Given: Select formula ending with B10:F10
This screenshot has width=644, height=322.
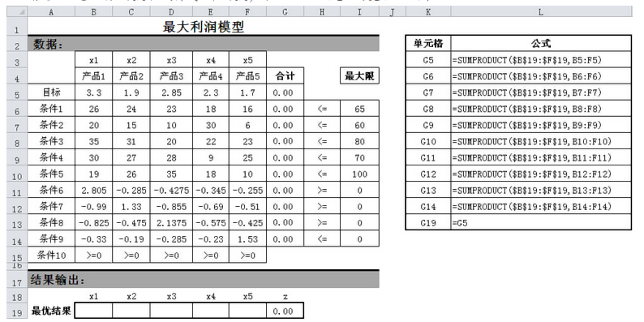Looking at the screenshot, I should [541, 141].
